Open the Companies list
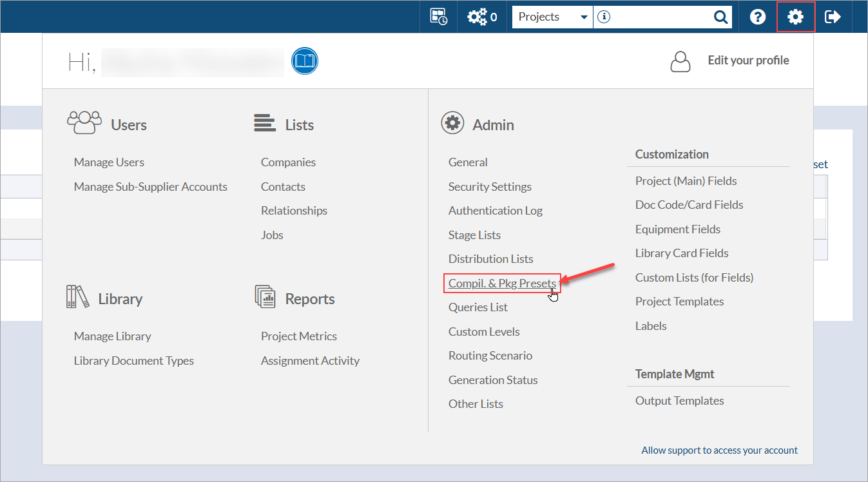The height and width of the screenshot is (482, 868). [x=288, y=162]
